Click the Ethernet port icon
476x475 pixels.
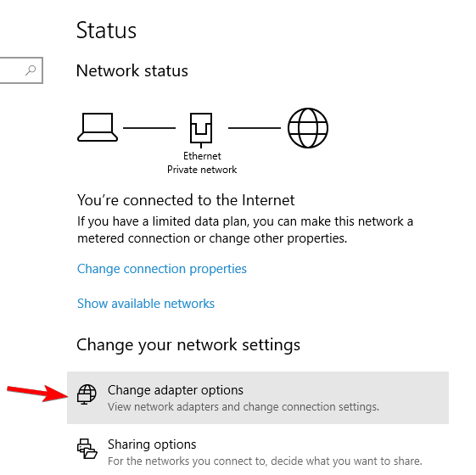pyautogui.click(x=201, y=130)
